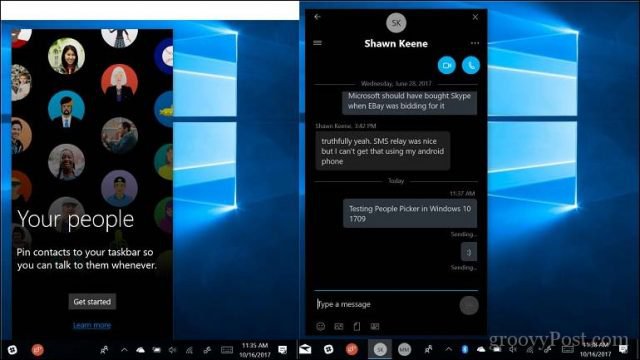Click the link/pen icon in the left taskbar
This screenshot has width=640, height=360.
coord(207,350)
